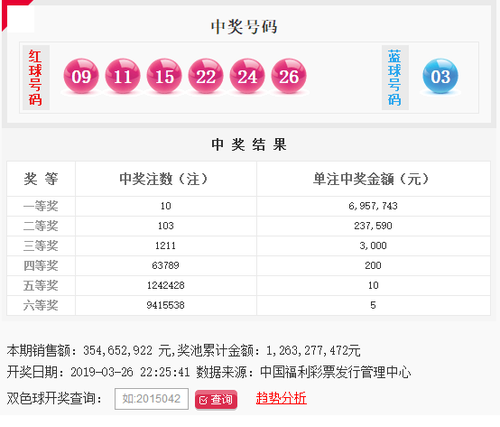Select the 六等奖 row label
500x427 pixels.
point(41,305)
